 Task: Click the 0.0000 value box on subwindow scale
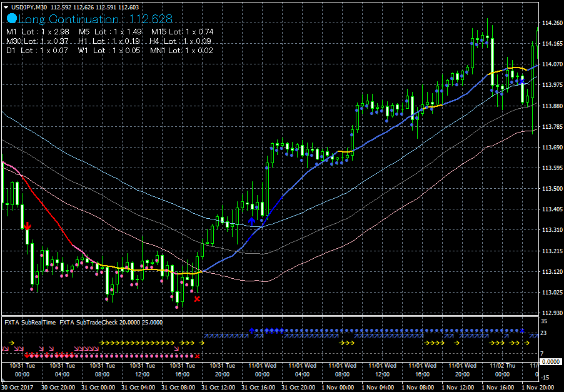click(x=550, y=362)
